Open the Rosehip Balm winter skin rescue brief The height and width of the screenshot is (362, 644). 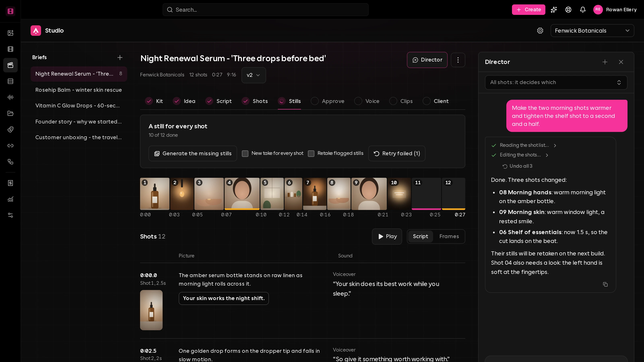(78, 90)
